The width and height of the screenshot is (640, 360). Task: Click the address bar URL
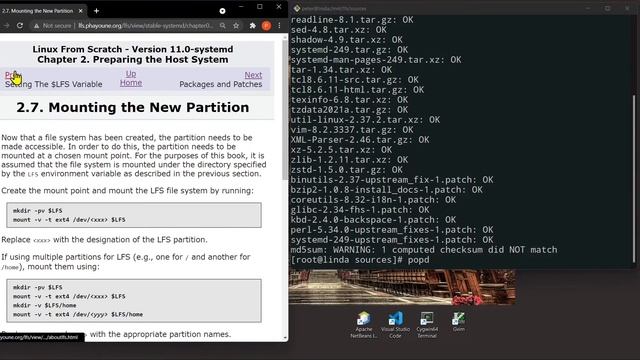point(145,26)
